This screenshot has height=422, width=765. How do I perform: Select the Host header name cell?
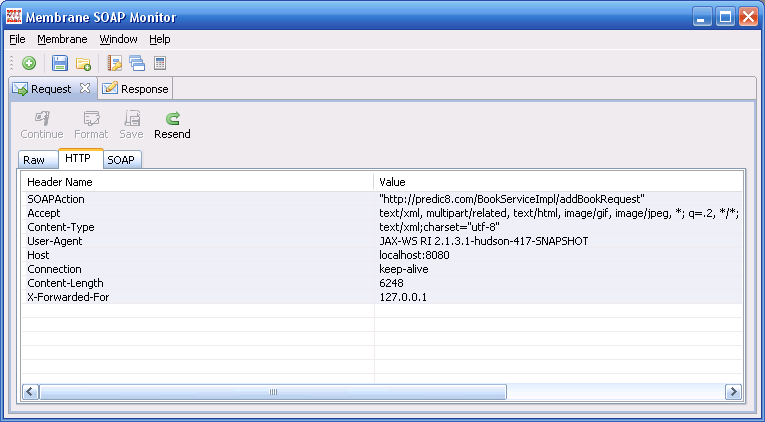click(198, 255)
